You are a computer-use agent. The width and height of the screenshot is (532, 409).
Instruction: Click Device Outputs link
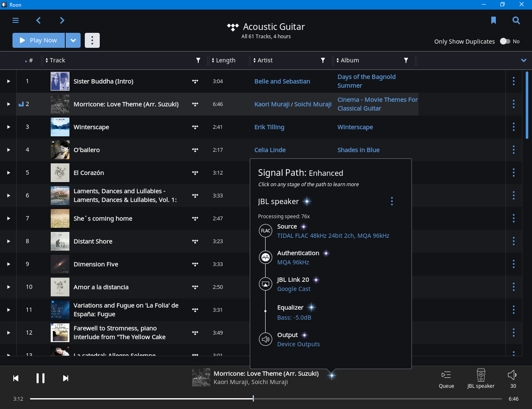(x=298, y=344)
